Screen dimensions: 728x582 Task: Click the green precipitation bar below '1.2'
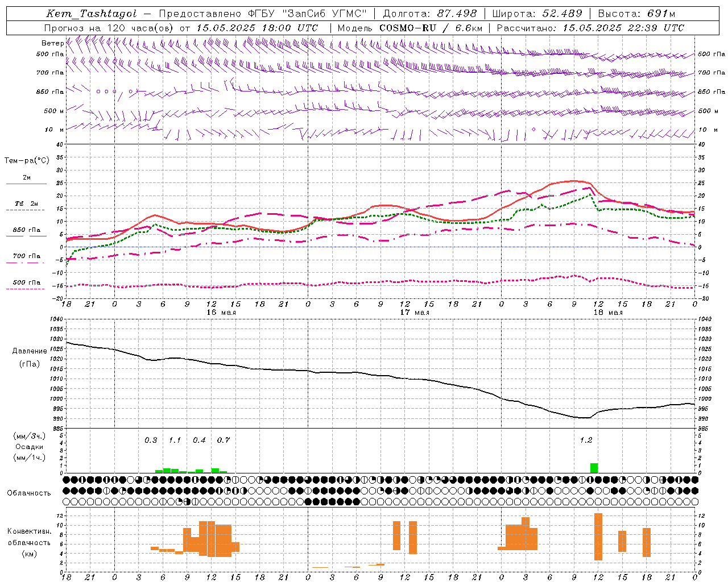(594, 468)
